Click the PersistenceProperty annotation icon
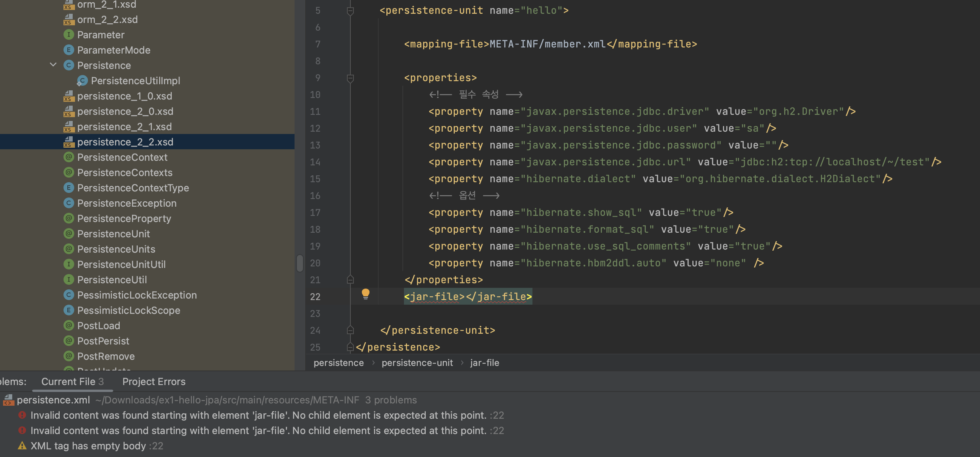 click(68, 218)
